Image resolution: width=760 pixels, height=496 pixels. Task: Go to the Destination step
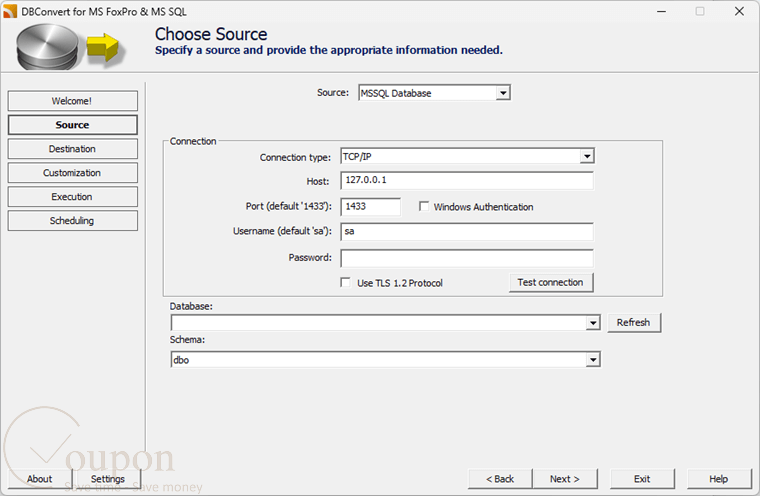tap(72, 149)
